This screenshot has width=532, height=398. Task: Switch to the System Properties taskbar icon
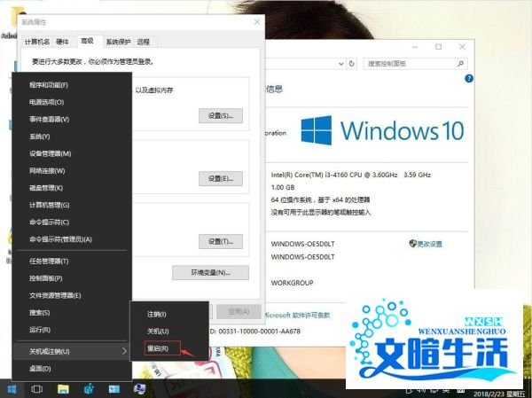(139, 389)
